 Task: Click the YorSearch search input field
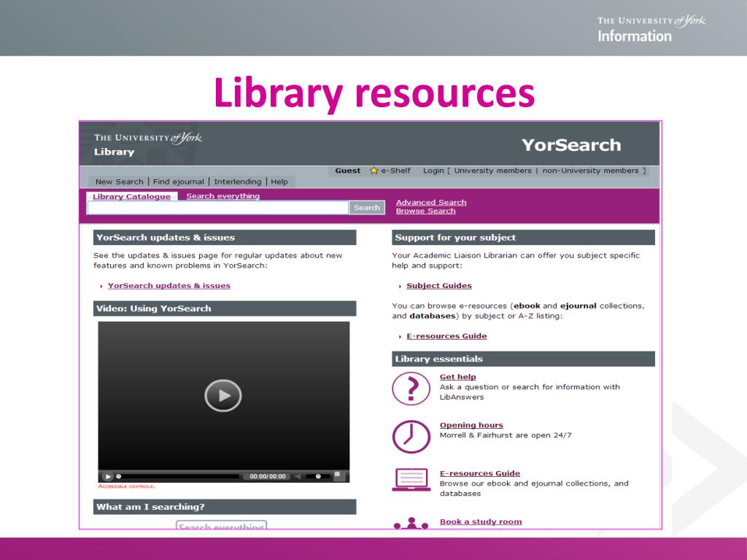tap(217, 208)
